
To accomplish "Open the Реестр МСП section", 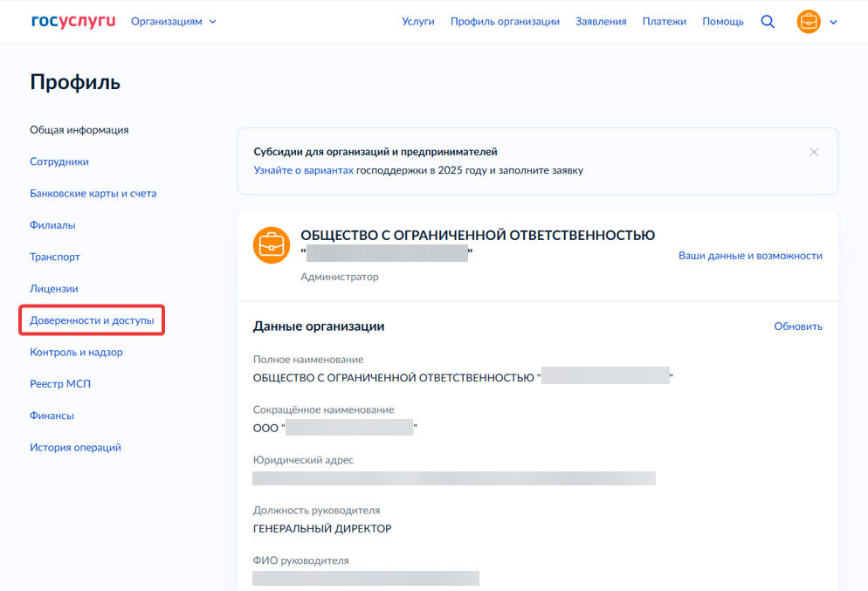I will (x=60, y=384).
